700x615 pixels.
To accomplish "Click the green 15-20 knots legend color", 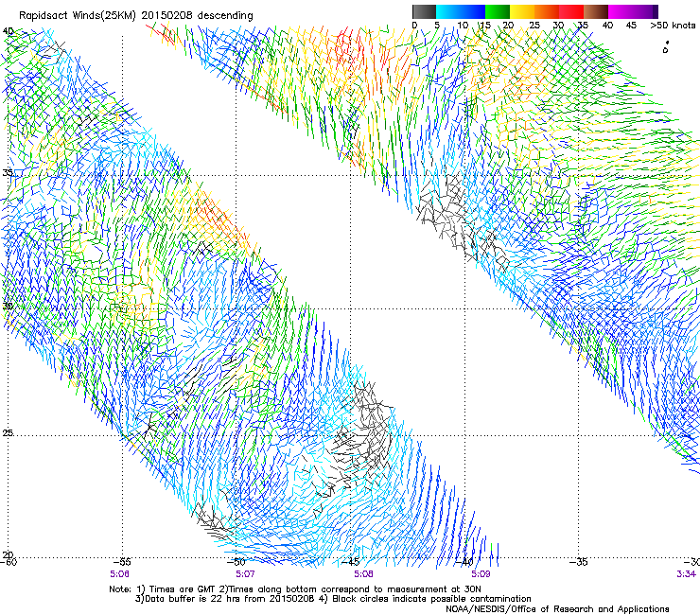I will point(498,11).
